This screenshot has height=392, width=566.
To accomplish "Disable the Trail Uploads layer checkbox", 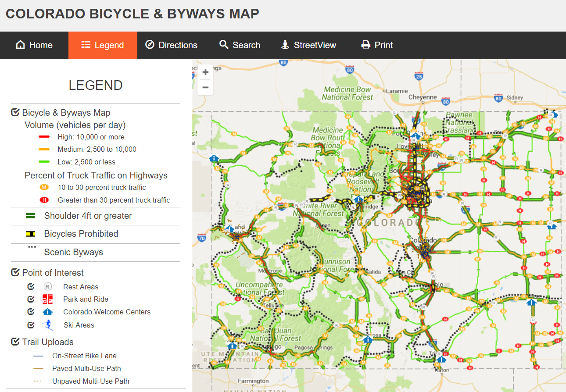I will [x=15, y=342].
